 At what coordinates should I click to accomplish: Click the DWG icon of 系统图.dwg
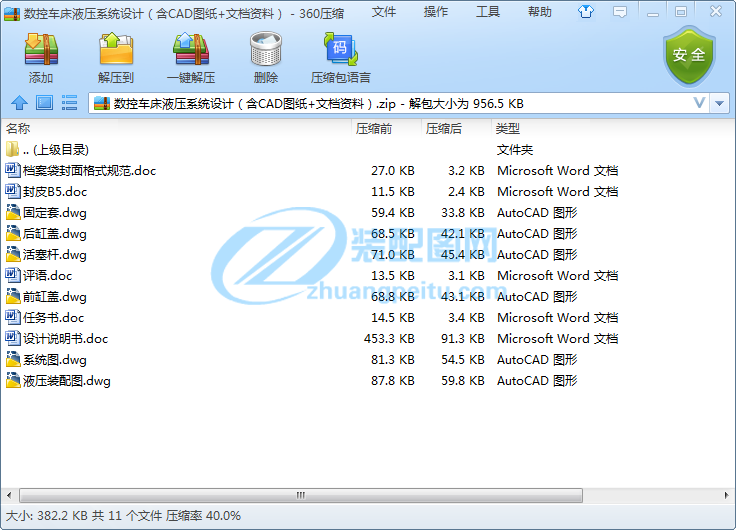point(13,359)
